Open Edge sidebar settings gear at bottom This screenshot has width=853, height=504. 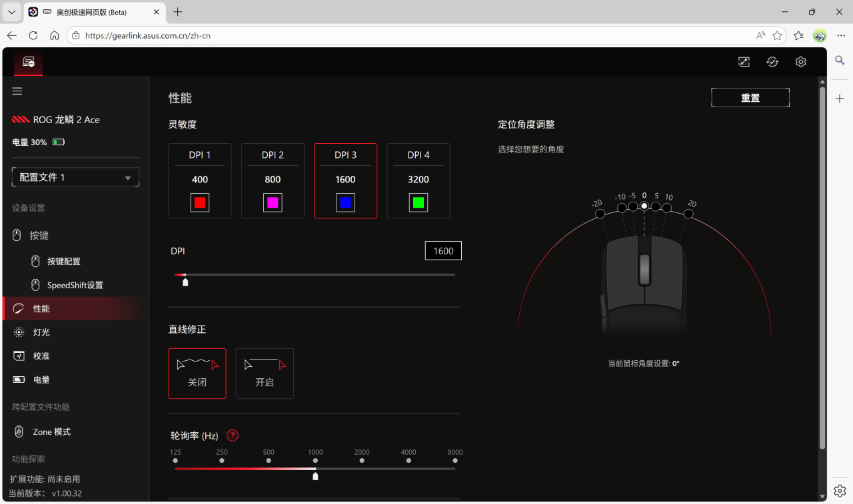click(x=840, y=491)
